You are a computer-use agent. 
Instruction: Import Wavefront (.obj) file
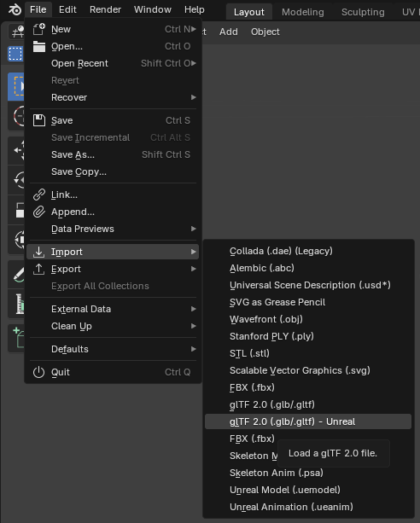pyautogui.click(x=308, y=319)
